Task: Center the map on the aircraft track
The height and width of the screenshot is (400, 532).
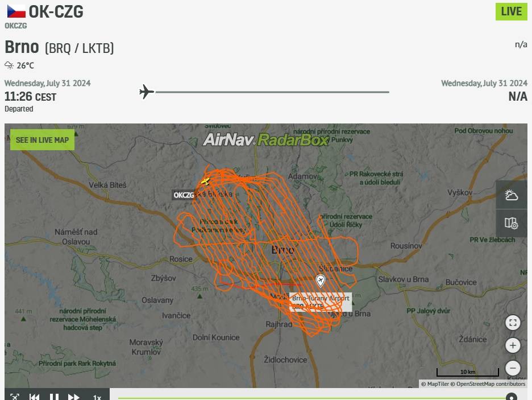Action: [15, 396]
